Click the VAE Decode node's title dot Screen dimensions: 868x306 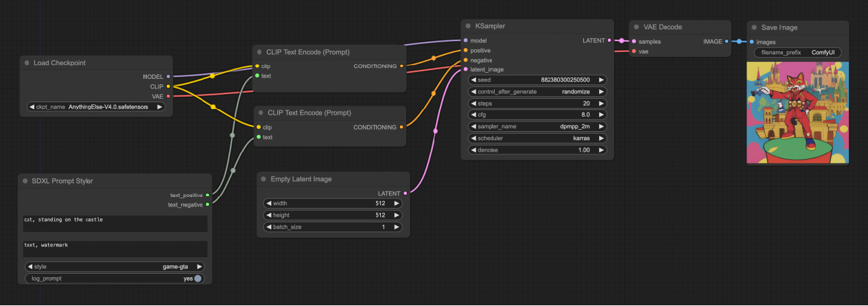tap(636, 27)
